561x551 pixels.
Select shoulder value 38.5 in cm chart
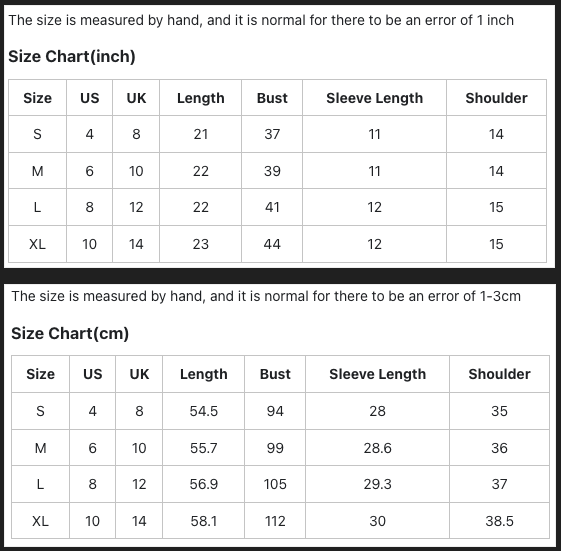(499, 521)
